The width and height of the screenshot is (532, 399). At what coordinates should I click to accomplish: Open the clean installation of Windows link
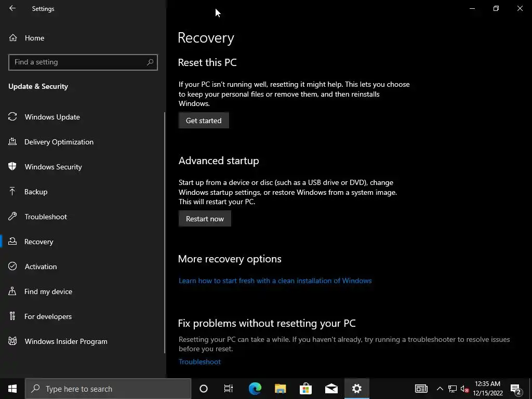click(x=275, y=281)
